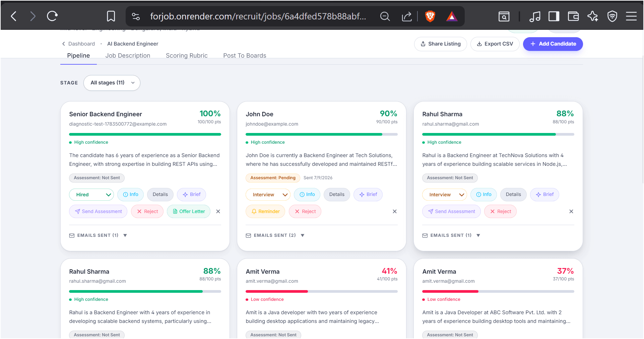Open Leo AI sparkle icon

(593, 16)
